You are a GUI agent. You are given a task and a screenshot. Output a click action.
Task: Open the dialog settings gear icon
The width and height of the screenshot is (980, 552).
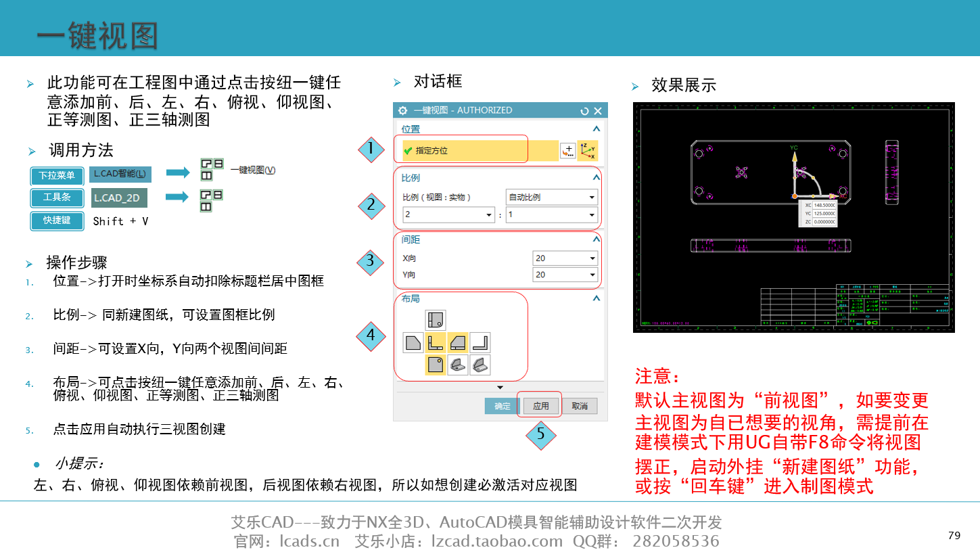tap(403, 110)
